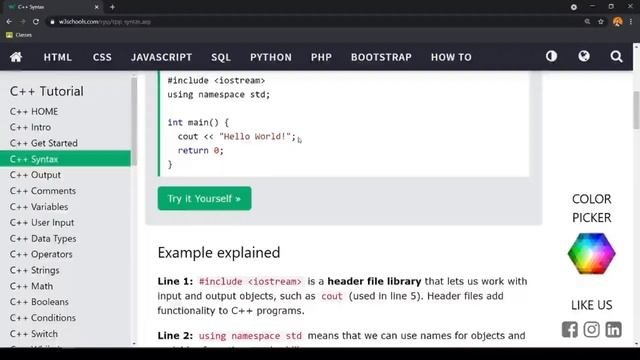Go forward with browser forward arrow
Viewport: 640px width, 360px height.
[22, 22]
